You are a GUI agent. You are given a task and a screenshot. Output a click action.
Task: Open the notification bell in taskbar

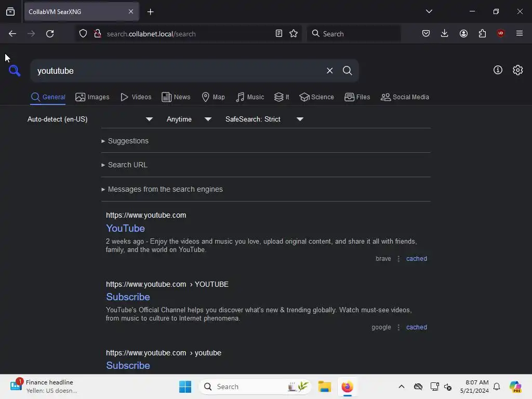pyautogui.click(x=497, y=387)
